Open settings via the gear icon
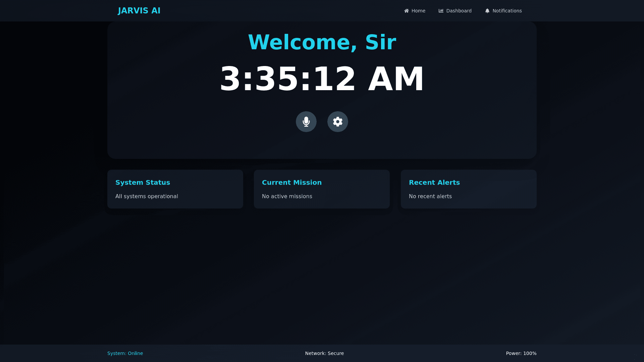Screen dimensions: 644x362 (x=337, y=122)
